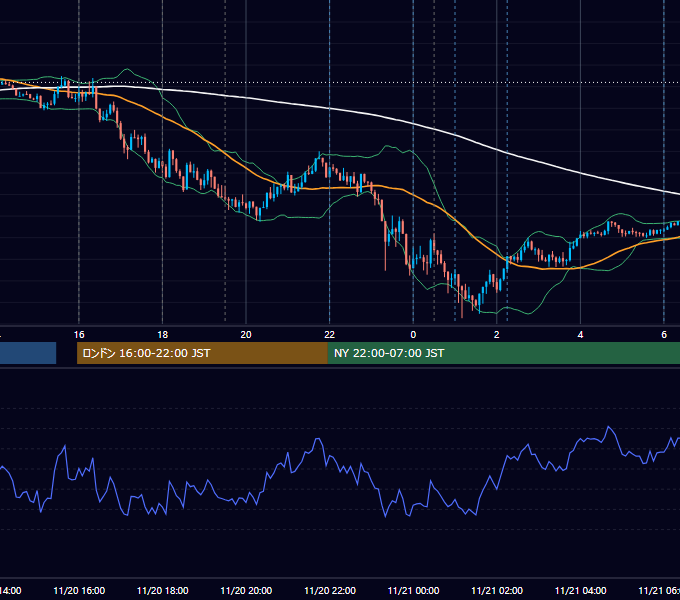Click the 11/21 00:00 date label
Viewport: 680px width, 600px height.
[413, 590]
